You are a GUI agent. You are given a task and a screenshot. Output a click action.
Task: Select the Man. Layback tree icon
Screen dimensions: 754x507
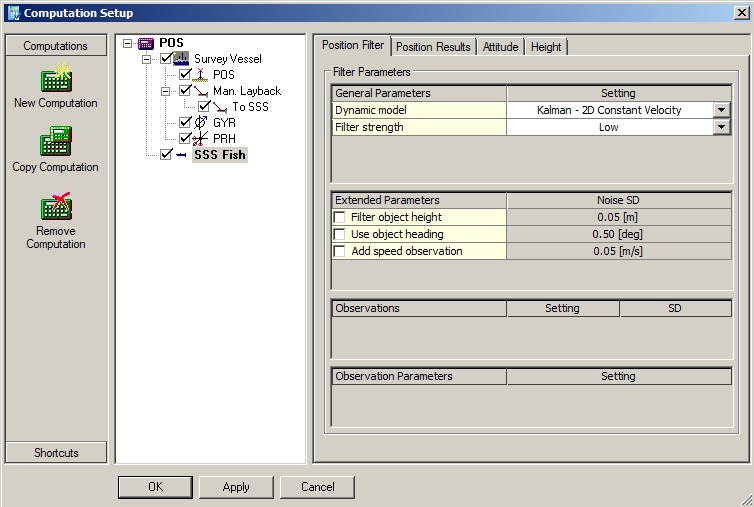tap(200, 91)
